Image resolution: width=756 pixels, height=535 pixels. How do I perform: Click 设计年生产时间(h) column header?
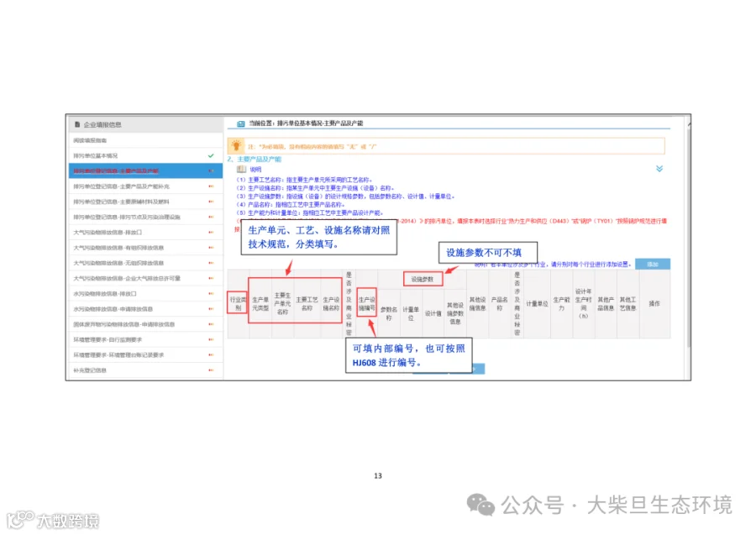(x=584, y=304)
